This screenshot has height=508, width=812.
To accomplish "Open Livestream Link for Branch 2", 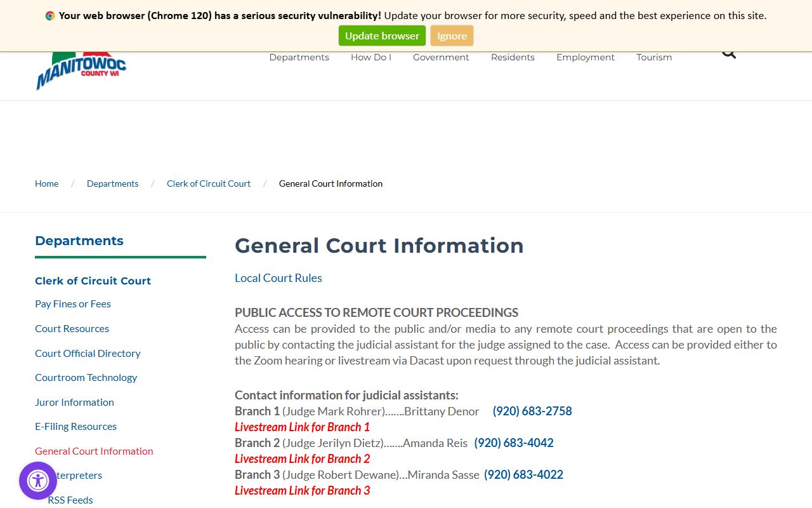I will pos(302,458).
